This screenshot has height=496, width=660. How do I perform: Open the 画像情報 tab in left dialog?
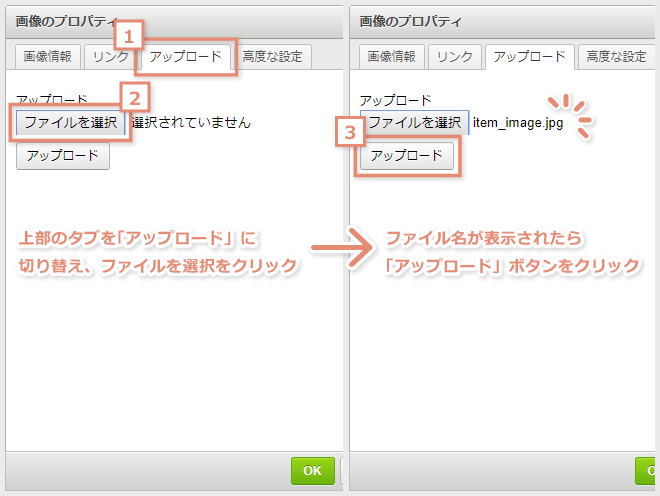[x=48, y=57]
